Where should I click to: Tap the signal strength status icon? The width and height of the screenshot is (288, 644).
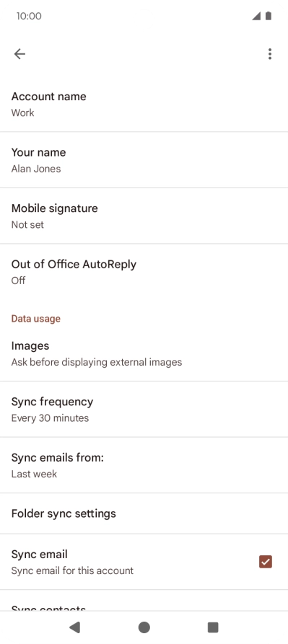click(x=256, y=16)
